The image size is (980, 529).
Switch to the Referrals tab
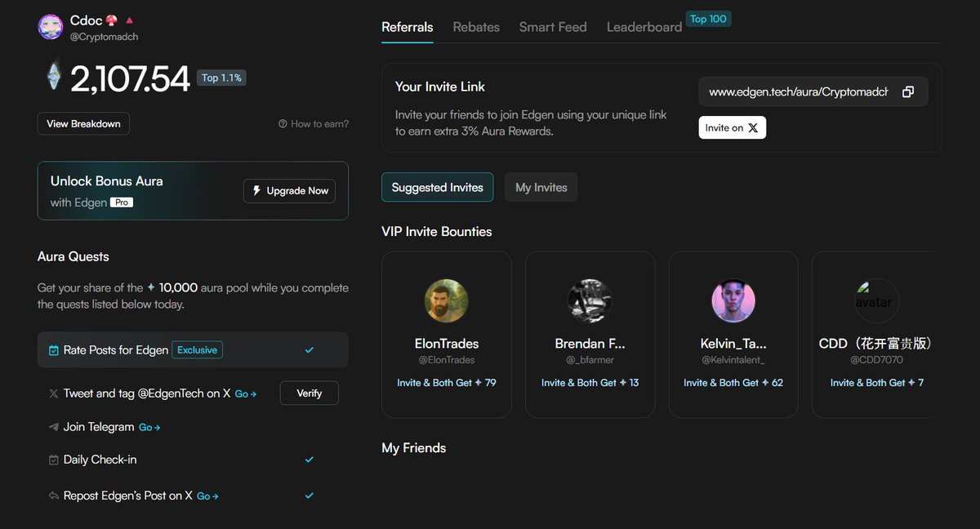pos(408,27)
